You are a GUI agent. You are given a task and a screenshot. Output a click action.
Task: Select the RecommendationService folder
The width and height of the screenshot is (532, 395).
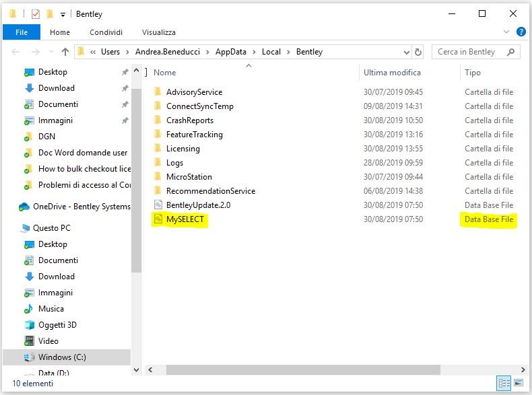click(x=211, y=191)
